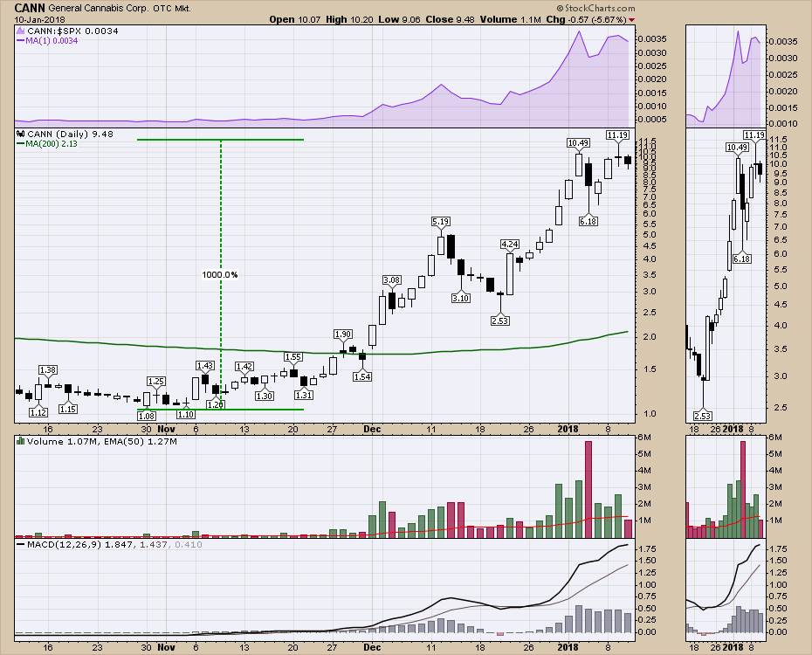Screen dimensions: 812x655
Task: Click the 11.19 high label on the main chart
Action: point(617,135)
